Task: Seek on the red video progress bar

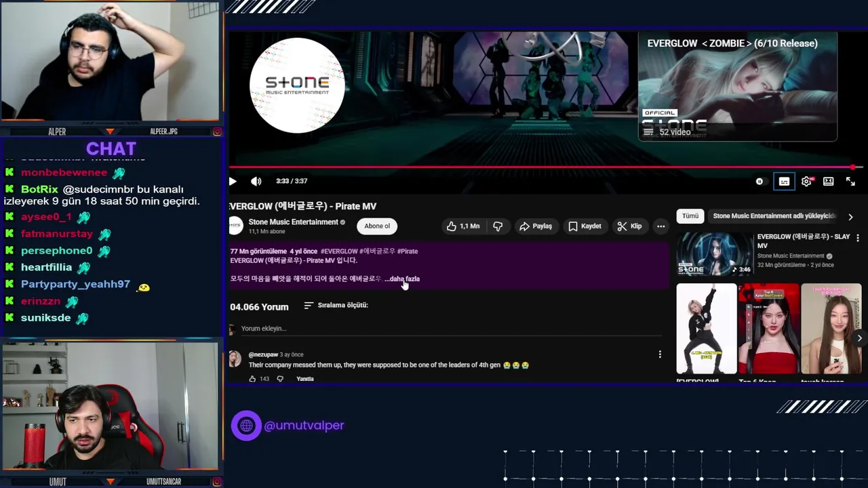Action: [x=545, y=167]
